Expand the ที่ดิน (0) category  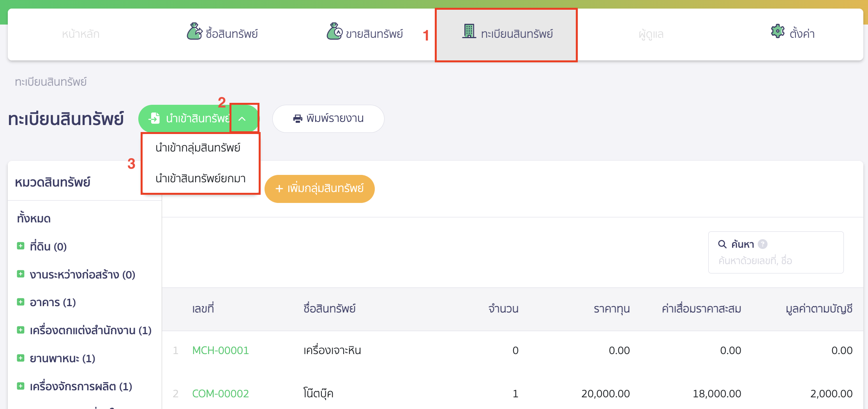21,246
